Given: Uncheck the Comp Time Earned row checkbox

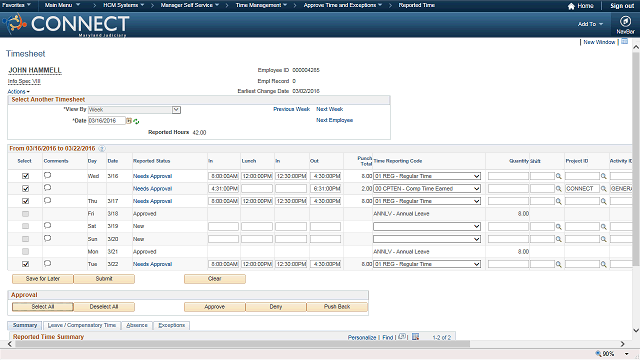Looking at the screenshot, I should [x=25, y=189].
